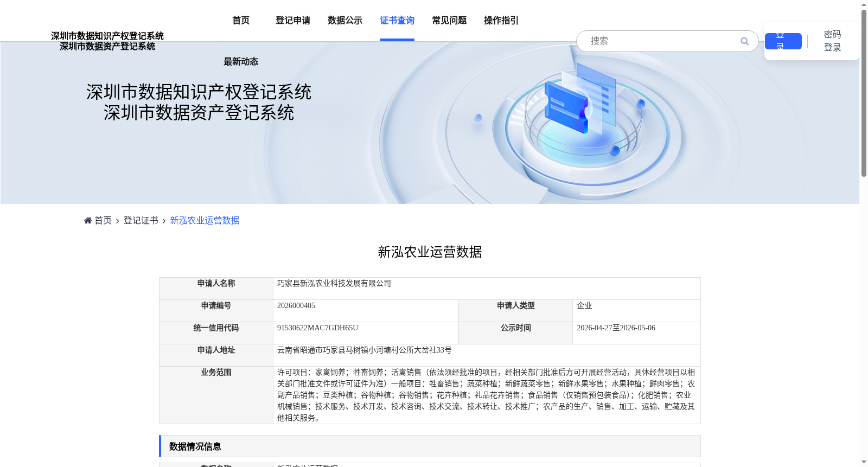The height and width of the screenshot is (467, 868).
Task: Click the 最新动态 link
Action: (x=241, y=62)
